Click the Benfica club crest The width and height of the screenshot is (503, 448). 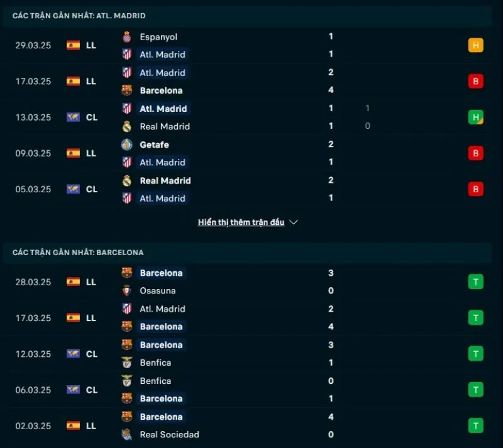pos(126,363)
